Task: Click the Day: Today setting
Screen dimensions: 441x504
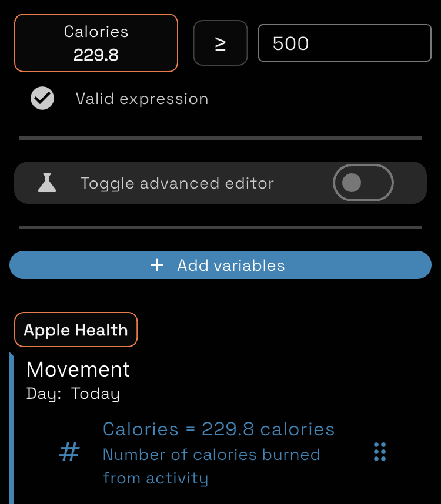Action: (x=73, y=394)
